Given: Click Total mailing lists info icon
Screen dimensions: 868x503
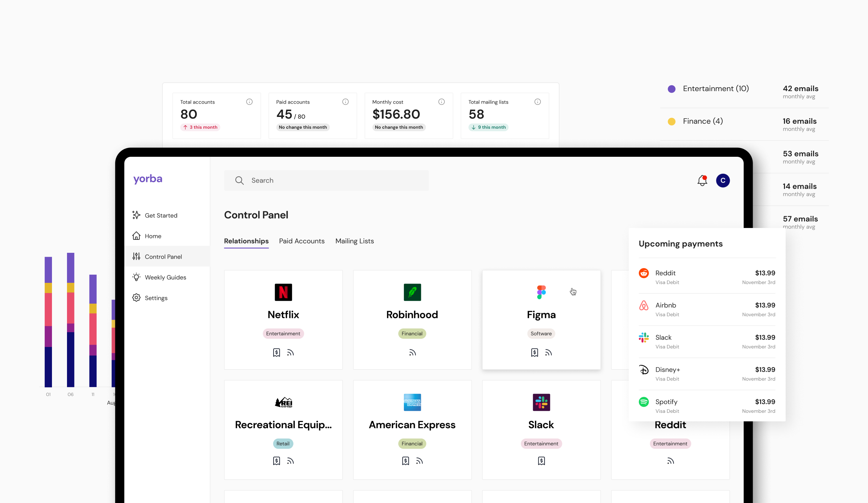Looking at the screenshot, I should click(538, 102).
